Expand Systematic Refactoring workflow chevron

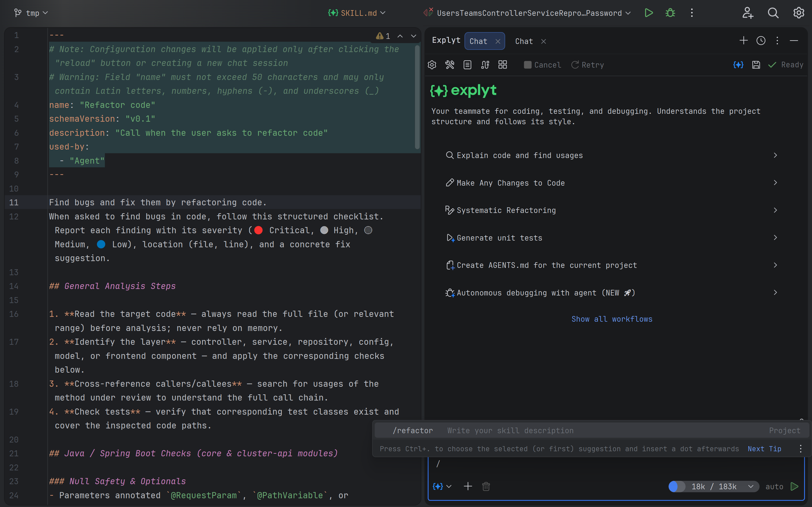pyautogui.click(x=775, y=210)
